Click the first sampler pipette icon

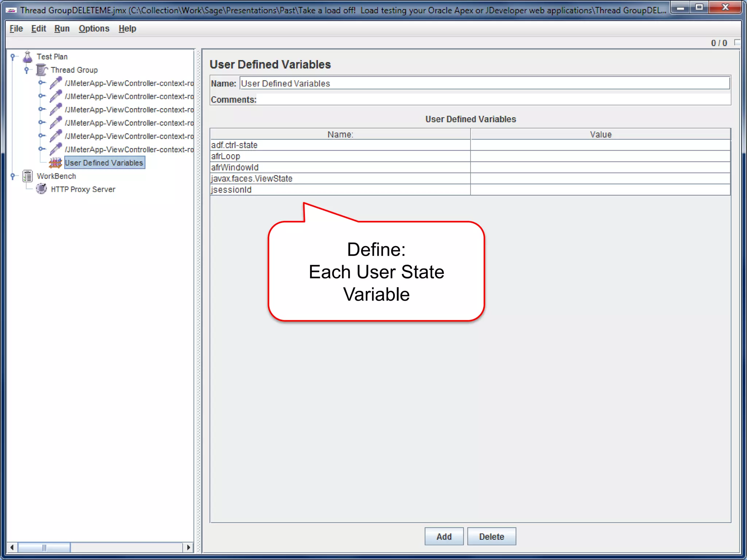click(x=55, y=83)
